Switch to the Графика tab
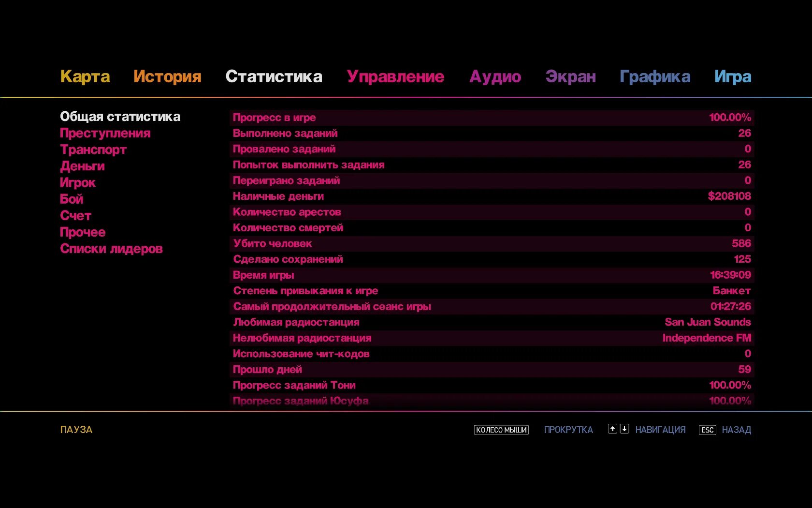This screenshot has width=812, height=508. coord(655,76)
